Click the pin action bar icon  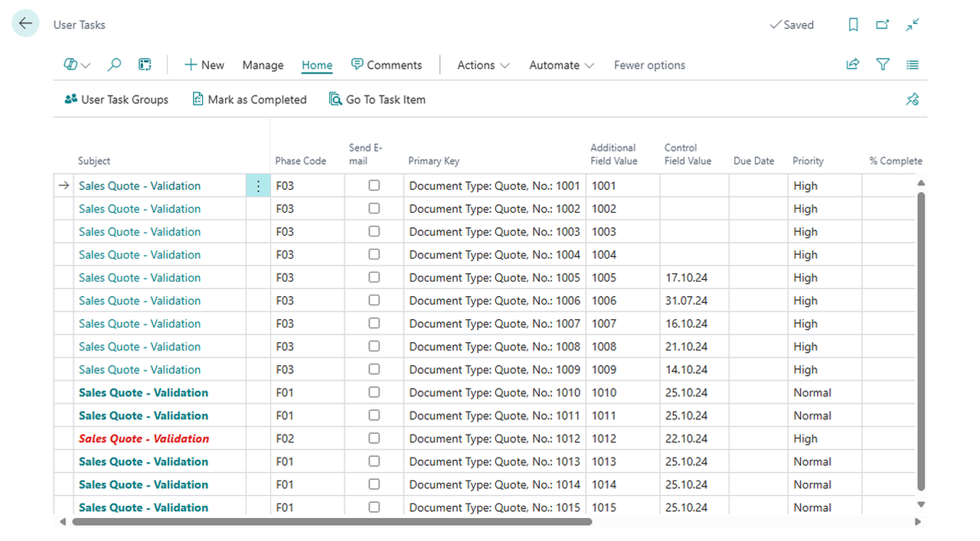point(912,99)
